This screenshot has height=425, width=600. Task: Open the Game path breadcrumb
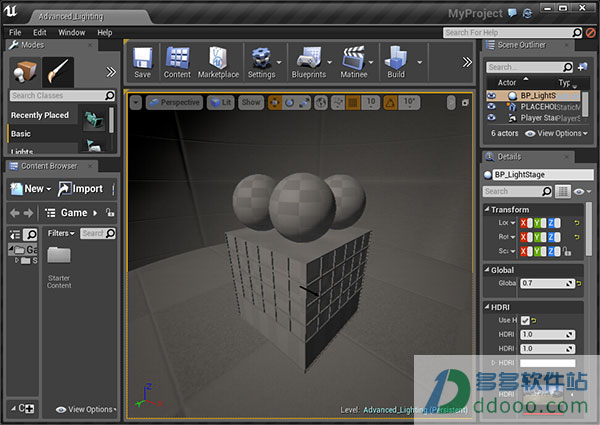pos(74,213)
